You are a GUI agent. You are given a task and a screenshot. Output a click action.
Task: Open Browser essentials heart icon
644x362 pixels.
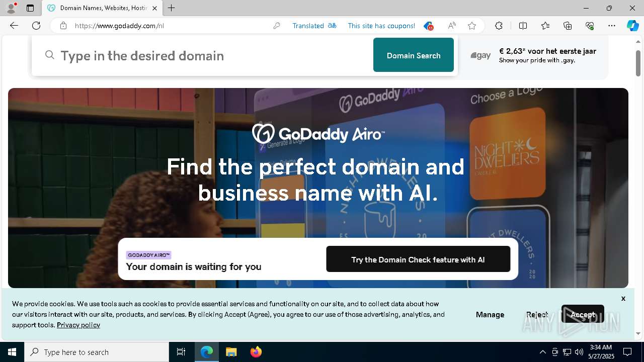pyautogui.click(x=590, y=26)
